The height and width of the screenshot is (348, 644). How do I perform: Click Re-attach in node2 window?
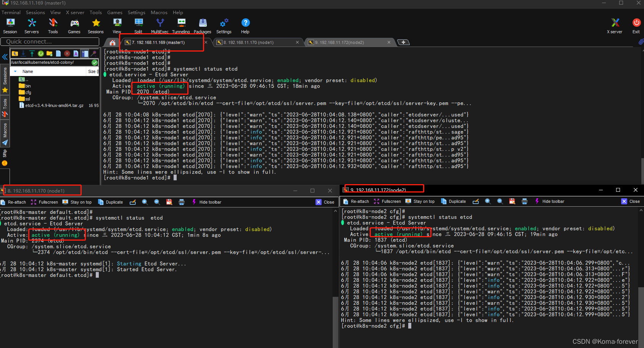pos(356,201)
